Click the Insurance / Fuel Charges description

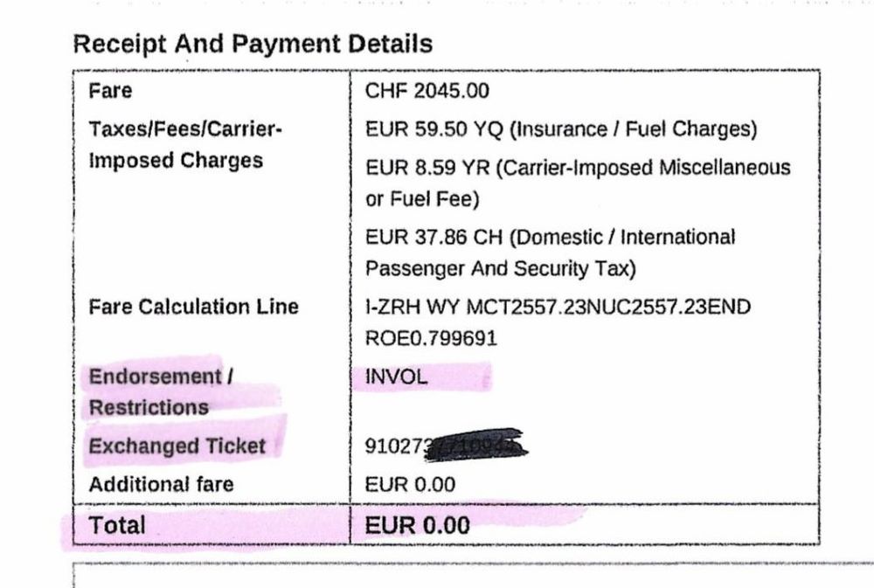tap(633, 129)
